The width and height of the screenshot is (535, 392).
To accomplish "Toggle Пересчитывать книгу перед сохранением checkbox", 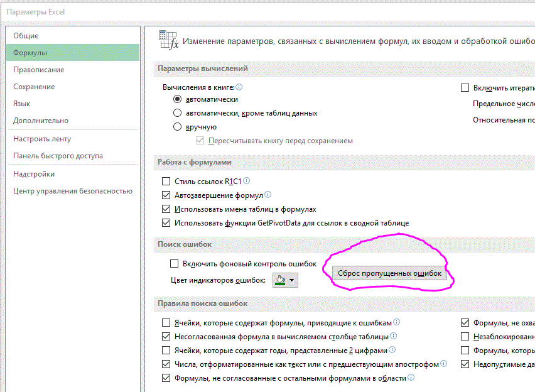I will point(200,141).
